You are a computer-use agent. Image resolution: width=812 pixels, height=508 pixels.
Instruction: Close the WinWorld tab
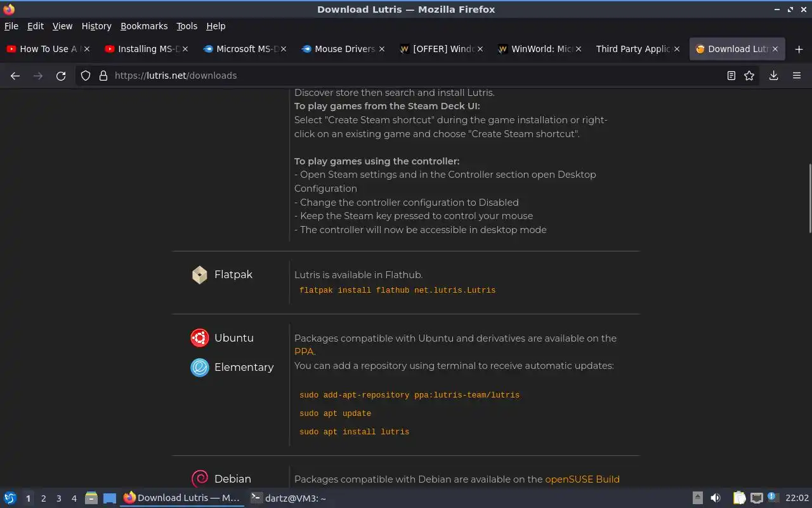point(579,49)
